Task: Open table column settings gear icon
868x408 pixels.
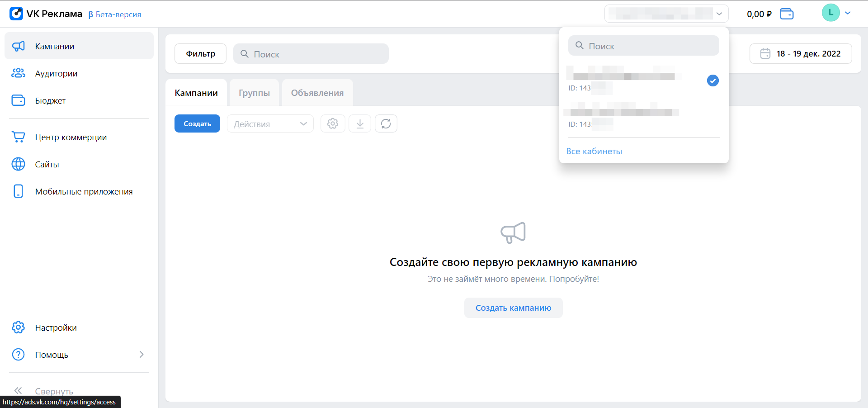Action: click(x=333, y=123)
